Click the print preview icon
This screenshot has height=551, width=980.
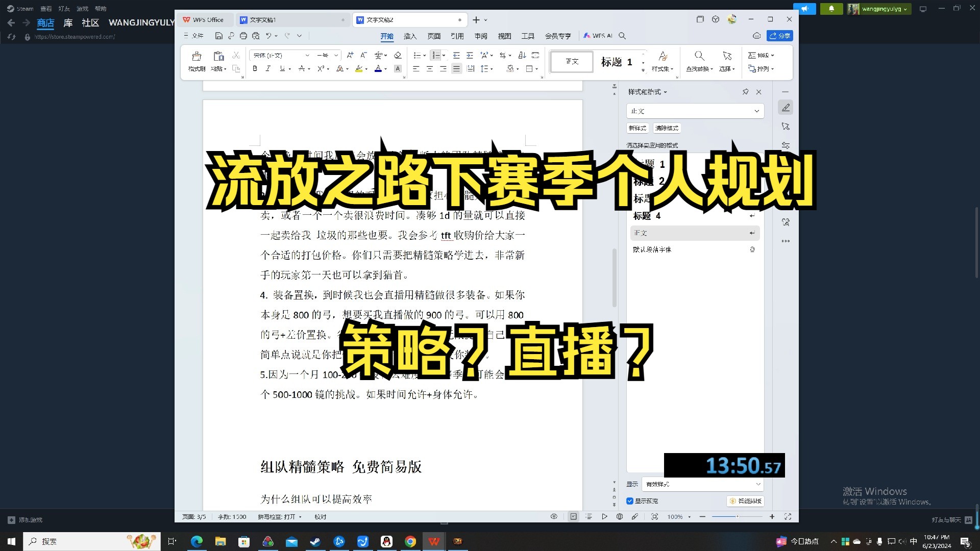256,36
